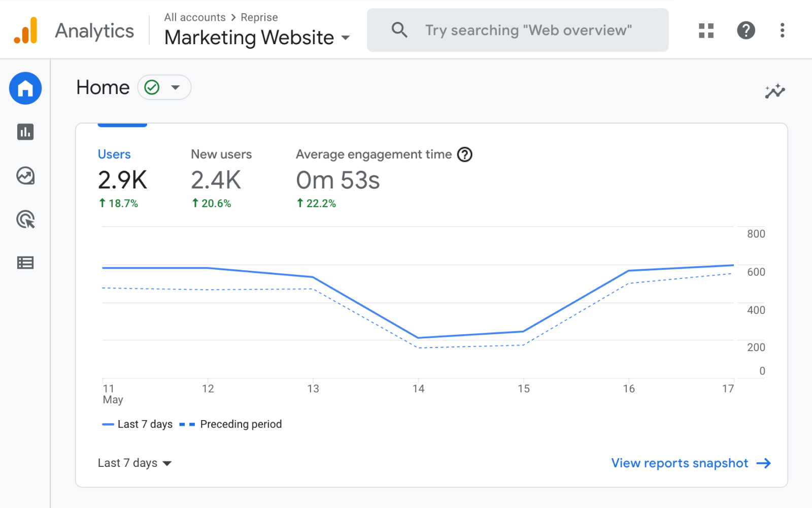Go to All accounts breadcrumb

(194, 17)
